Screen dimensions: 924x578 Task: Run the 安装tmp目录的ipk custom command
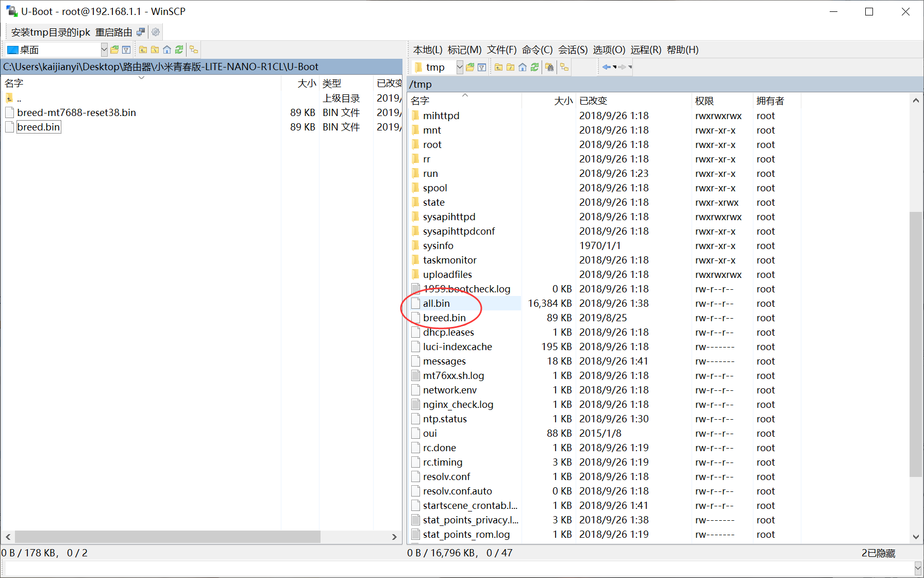tap(51, 32)
